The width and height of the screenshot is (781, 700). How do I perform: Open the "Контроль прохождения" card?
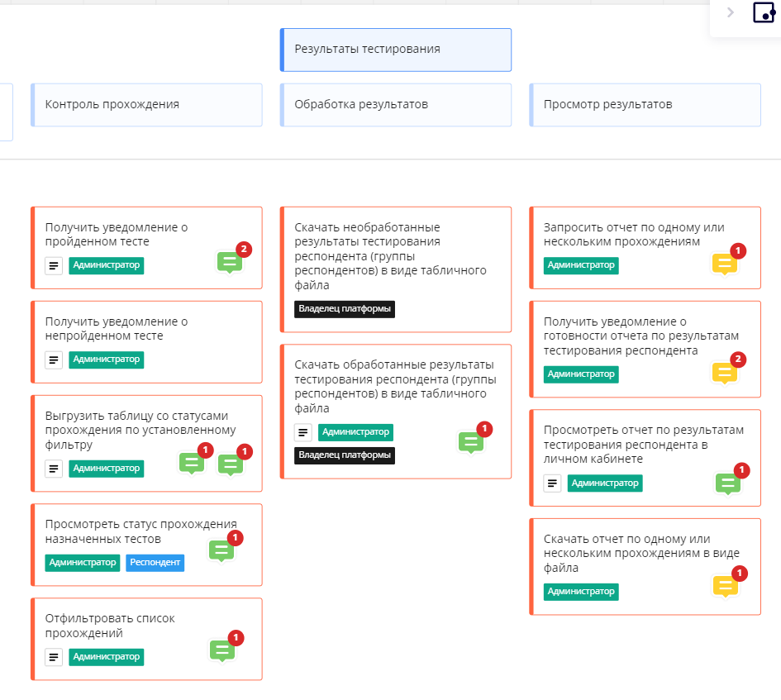[x=146, y=104]
